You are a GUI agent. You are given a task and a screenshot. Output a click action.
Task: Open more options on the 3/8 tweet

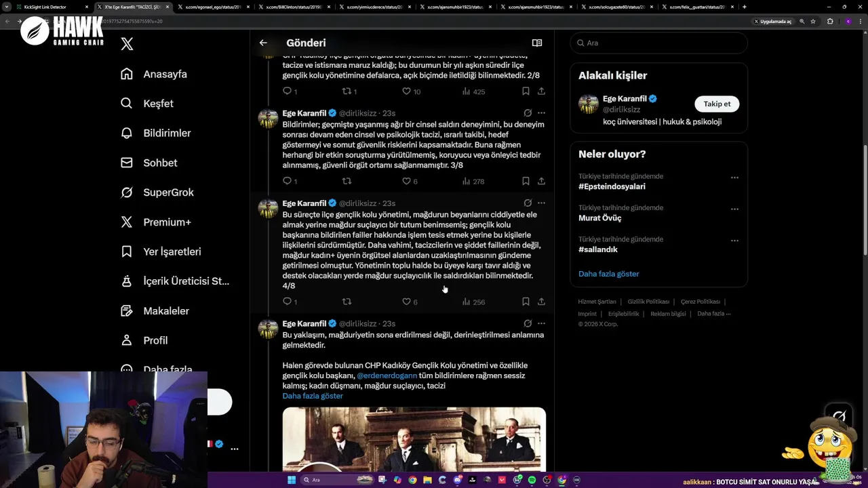click(541, 113)
